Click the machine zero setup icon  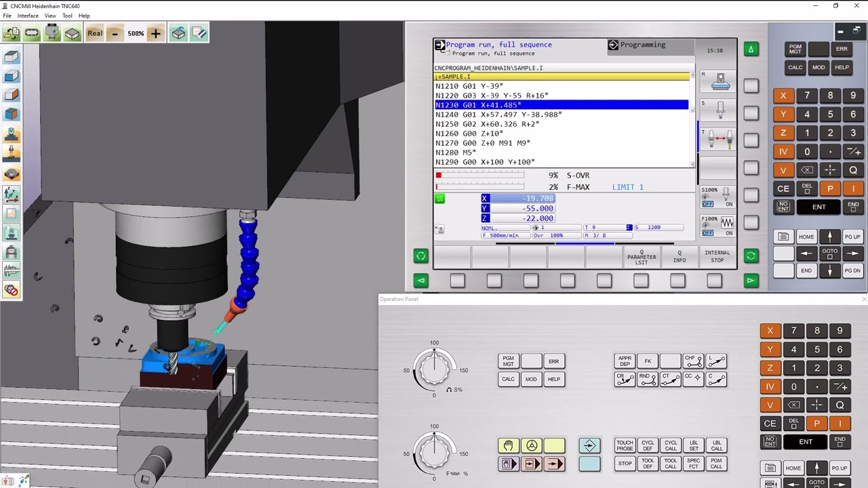pos(11,136)
